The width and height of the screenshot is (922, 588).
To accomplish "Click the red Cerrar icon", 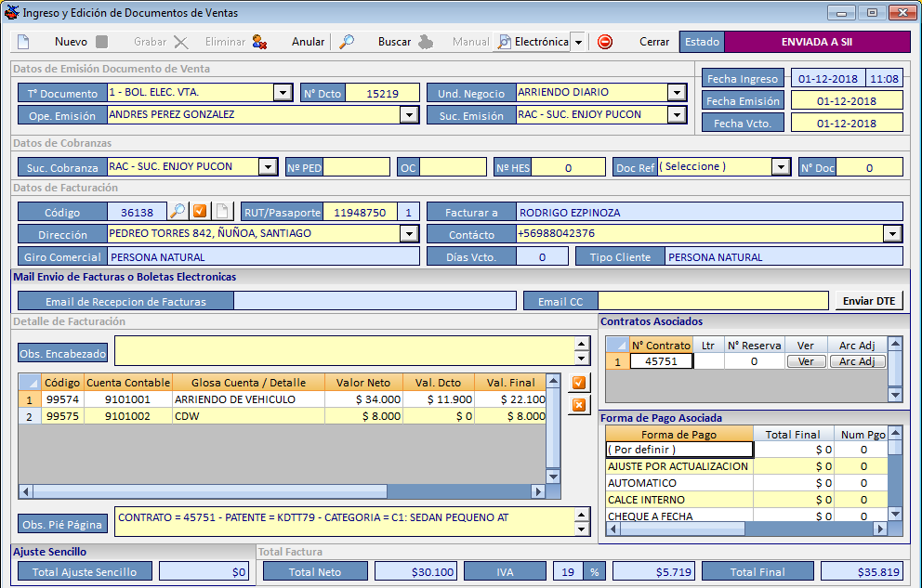I will click(x=605, y=42).
